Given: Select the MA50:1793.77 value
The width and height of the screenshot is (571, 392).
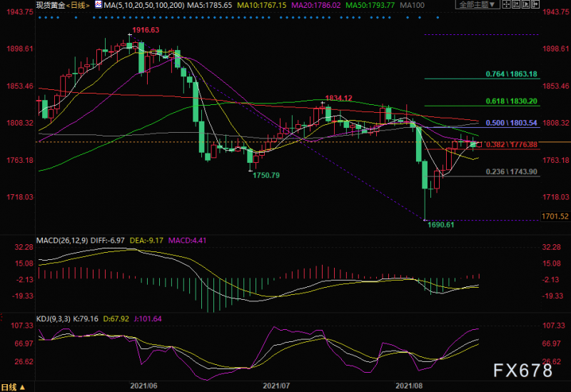Looking at the screenshot, I should (370, 5).
